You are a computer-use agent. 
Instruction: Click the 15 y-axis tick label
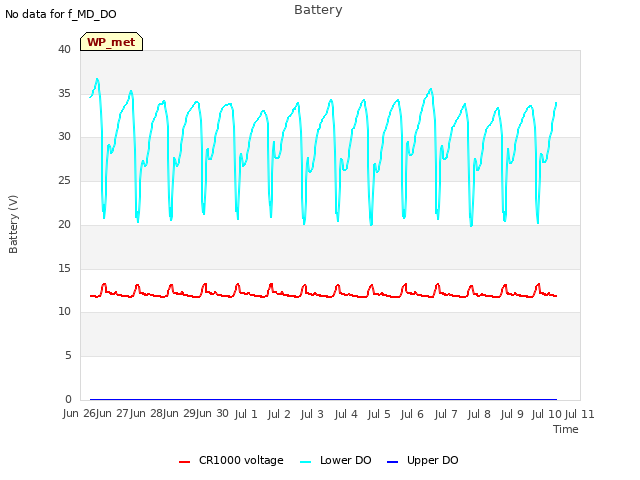[x=64, y=268]
